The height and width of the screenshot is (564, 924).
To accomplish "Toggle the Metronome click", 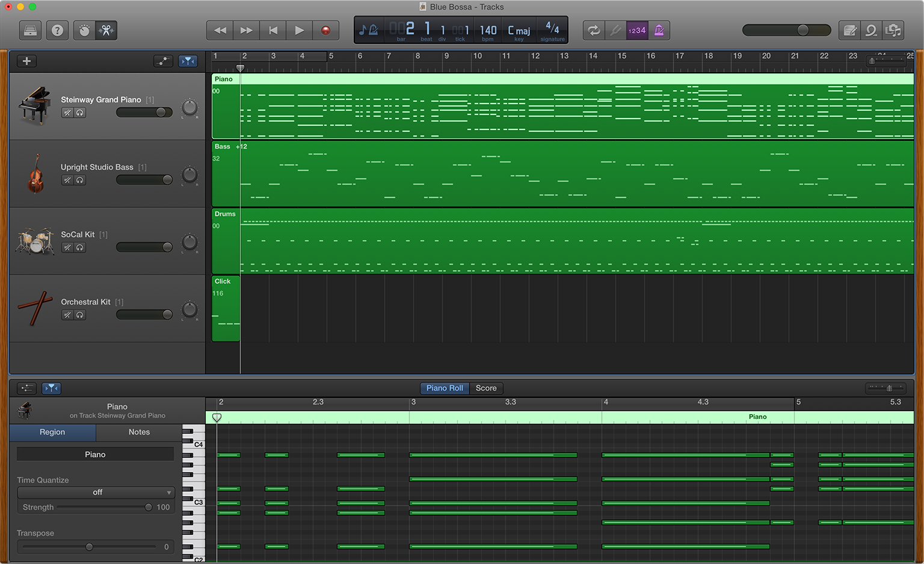I will [659, 30].
